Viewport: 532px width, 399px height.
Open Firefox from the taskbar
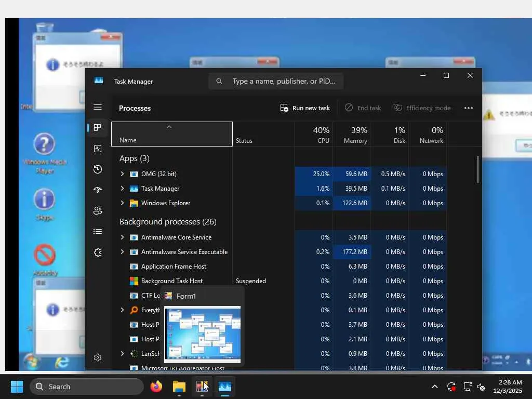coord(156,387)
